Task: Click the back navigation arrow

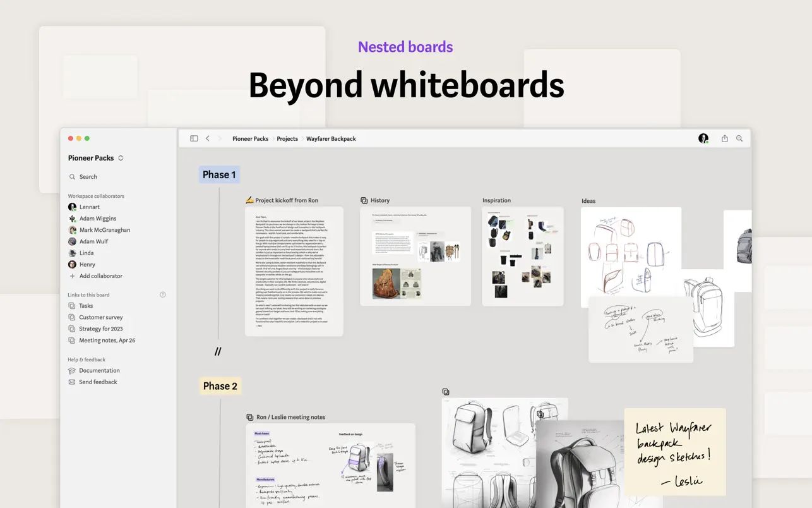Action: (207, 138)
